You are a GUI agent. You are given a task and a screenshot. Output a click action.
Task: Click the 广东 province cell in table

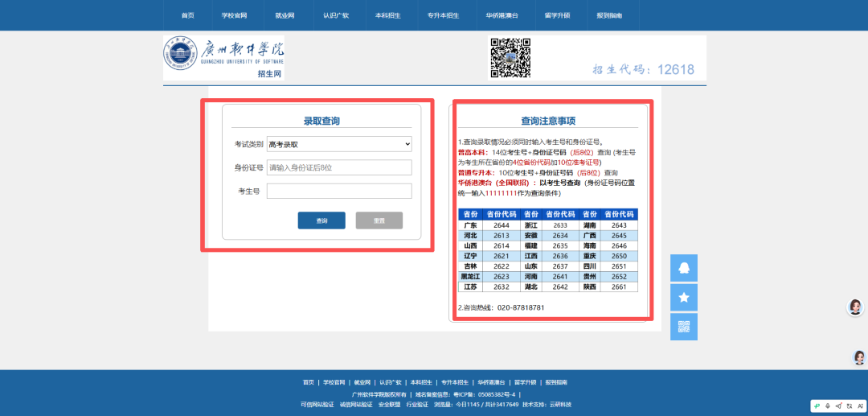point(470,225)
